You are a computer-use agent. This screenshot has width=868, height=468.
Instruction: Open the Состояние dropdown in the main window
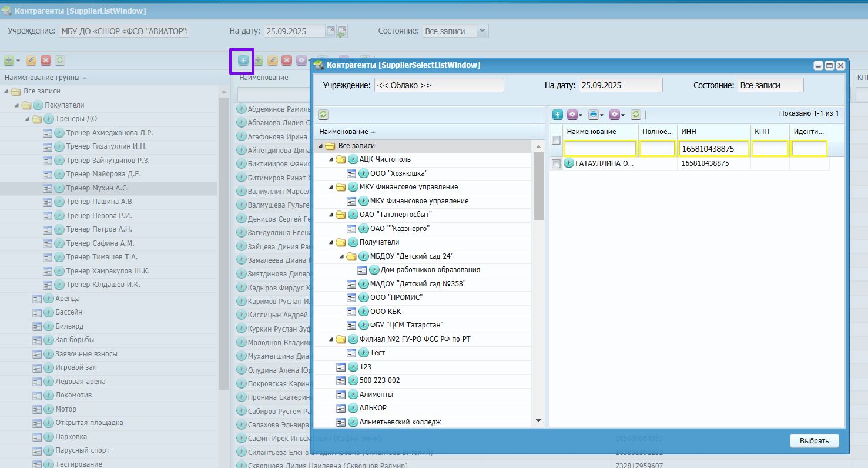[482, 31]
